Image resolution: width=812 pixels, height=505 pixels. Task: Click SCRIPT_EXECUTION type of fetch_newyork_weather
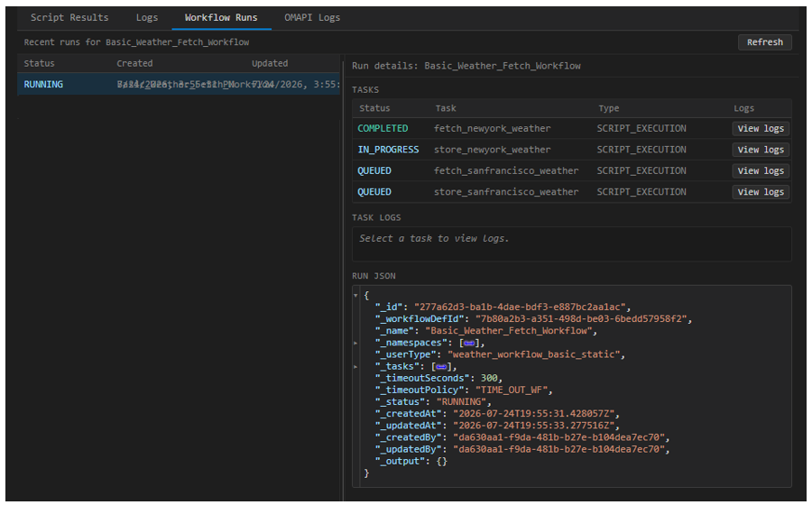(x=641, y=128)
